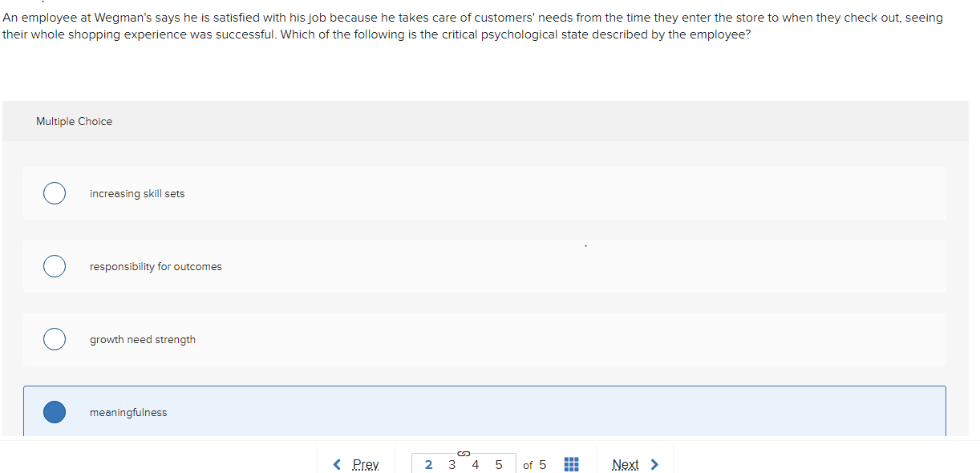Jump to question 3 in the pager
The height and width of the screenshot is (473, 980).
click(x=452, y=464)
